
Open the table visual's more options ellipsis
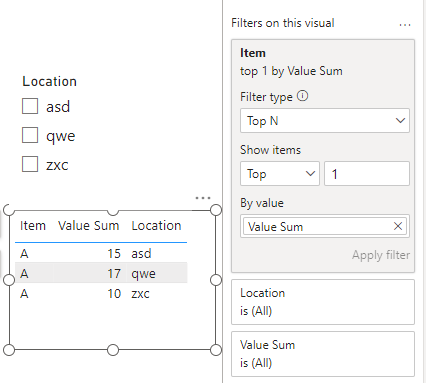(x=203, y=198)
